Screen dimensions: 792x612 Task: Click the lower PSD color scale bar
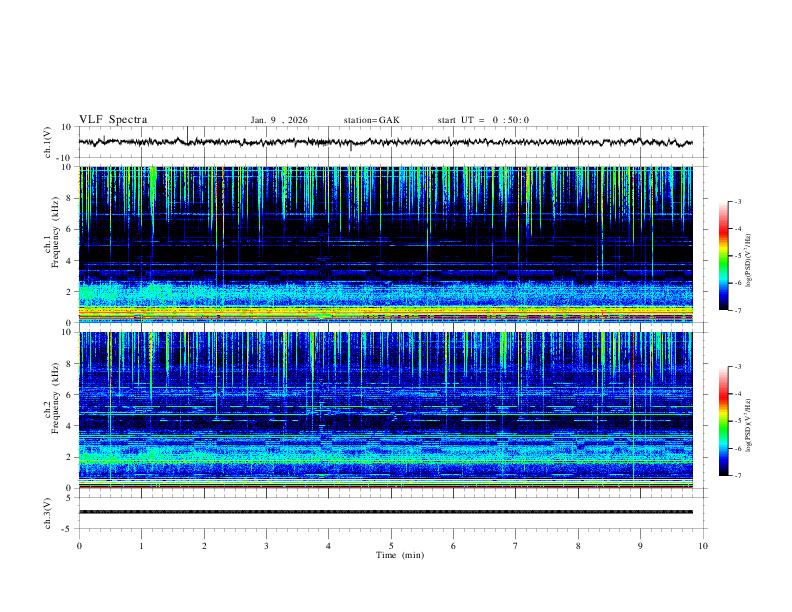723,421
